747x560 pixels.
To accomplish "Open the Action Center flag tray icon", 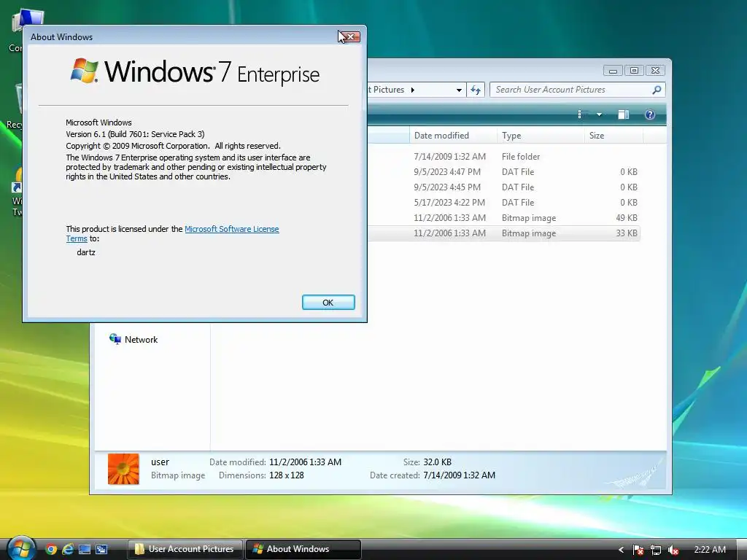I will 638,550.
